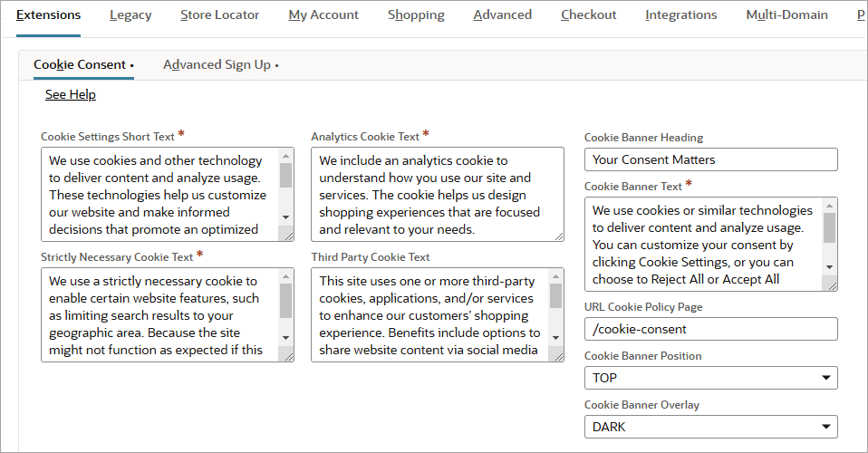The image size is (868, 453).
Task: Open the Cookie Banner Overlay dropdown
Action: 710,427
